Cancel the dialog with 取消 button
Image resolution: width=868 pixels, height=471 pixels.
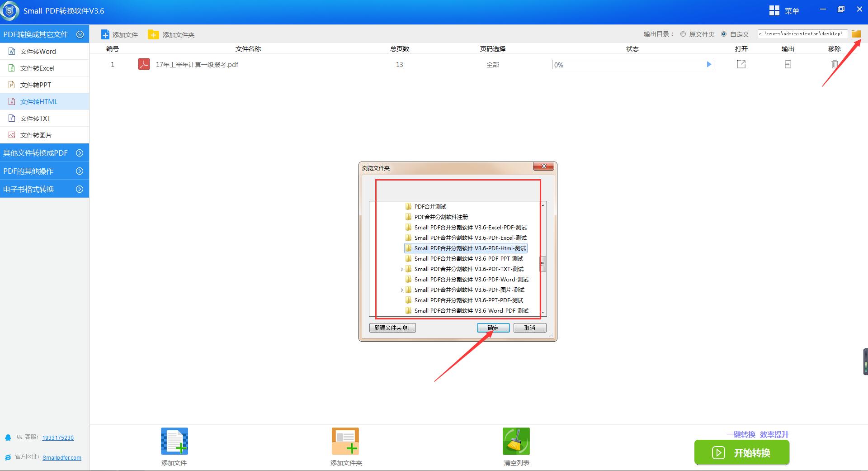click(x=530, y=328)
